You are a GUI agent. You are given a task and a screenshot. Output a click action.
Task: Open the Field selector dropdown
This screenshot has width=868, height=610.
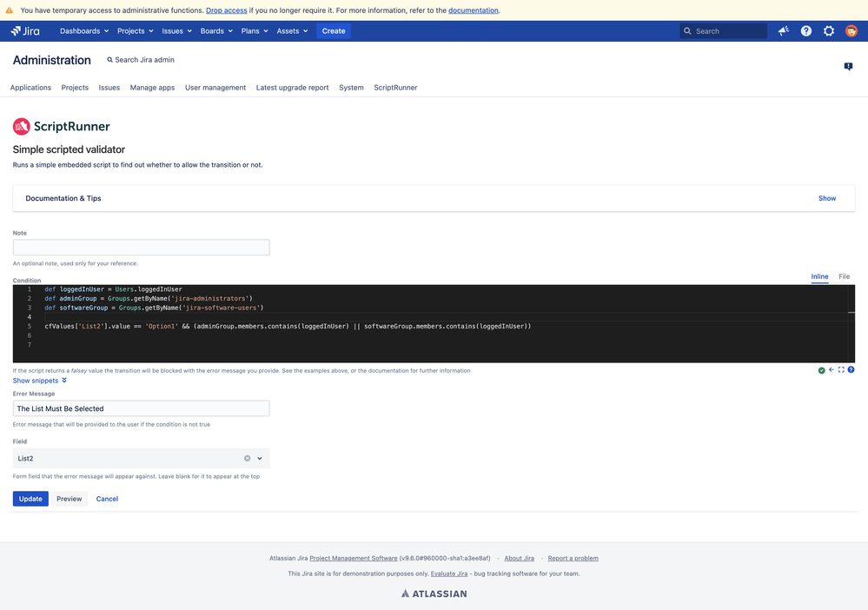(x=258, y=458)
